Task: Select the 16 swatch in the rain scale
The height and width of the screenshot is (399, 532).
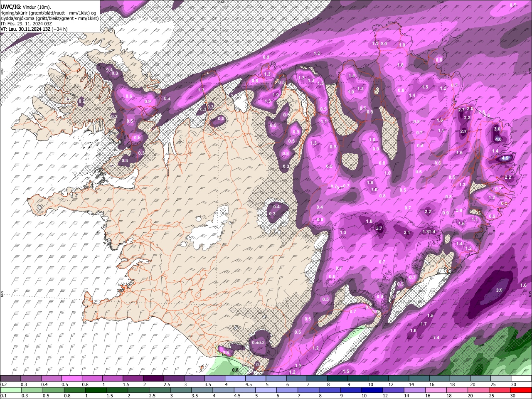Action: [436, 390]
